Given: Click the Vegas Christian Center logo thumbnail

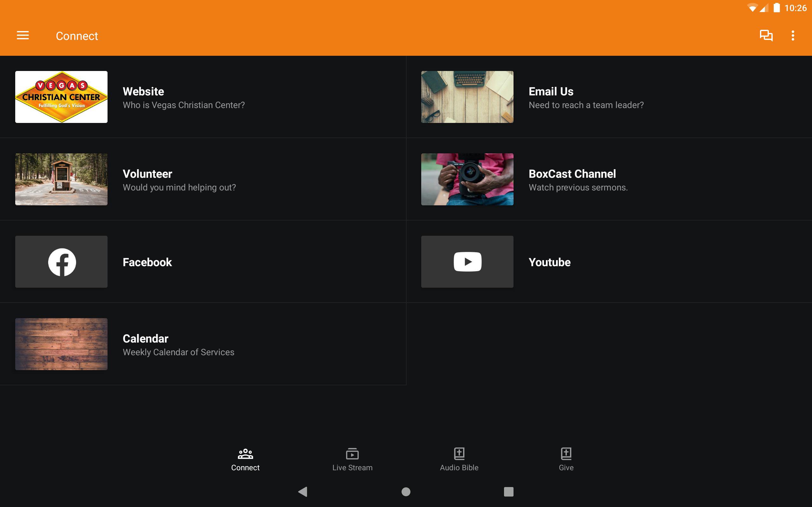Looking at the screenshot, I should [x=62, y=97].
